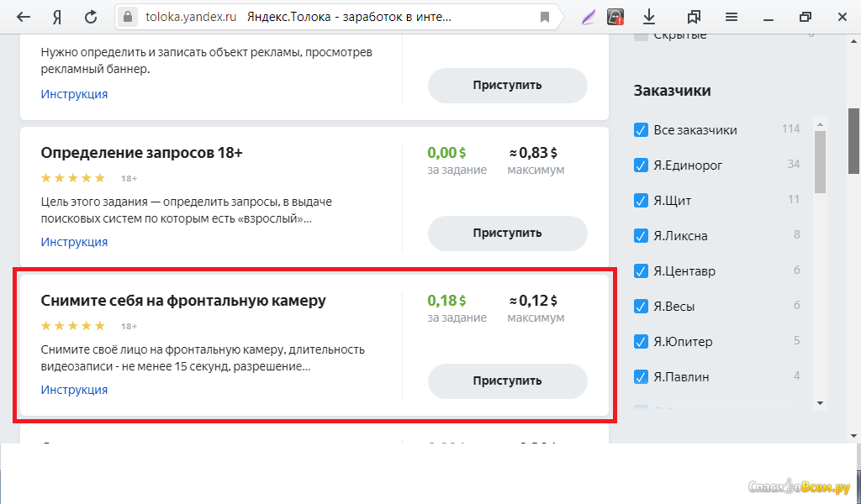
Task: Open Инструкция for front camera task
Action: click(x=74, y=390)
